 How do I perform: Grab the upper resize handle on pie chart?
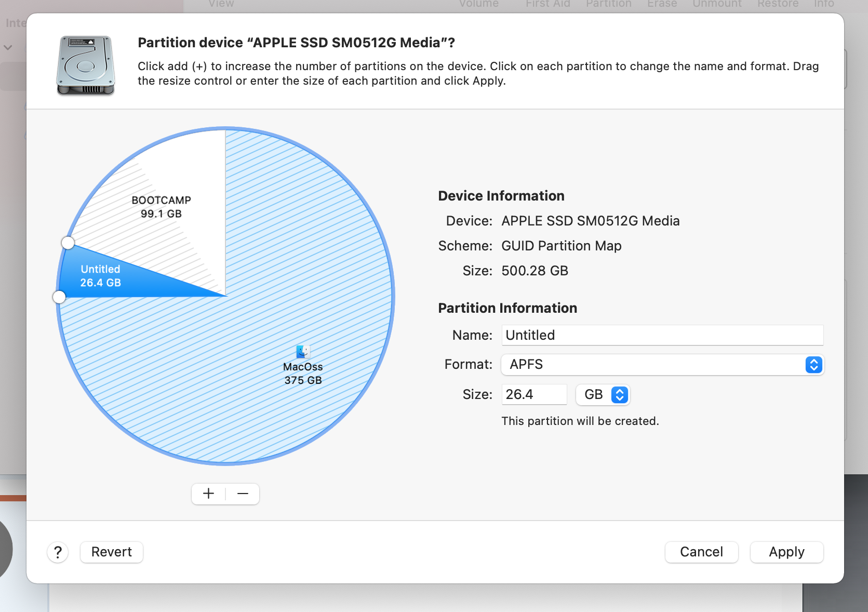68,243
